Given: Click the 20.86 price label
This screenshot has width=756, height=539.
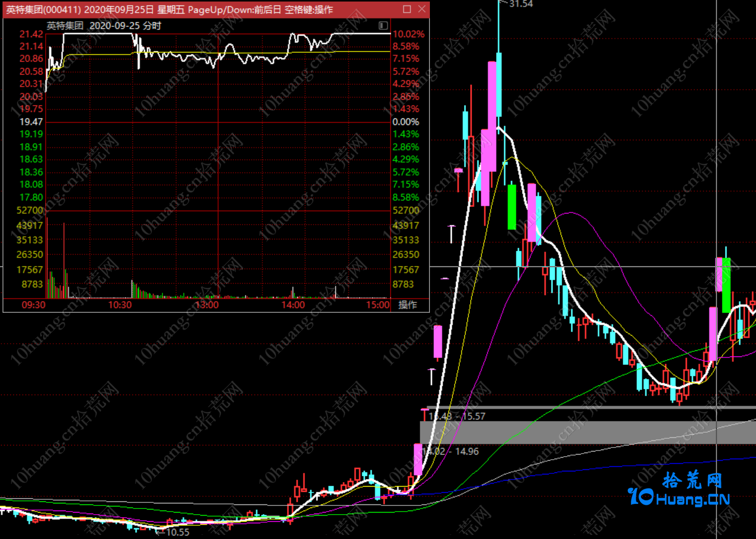Looking at the screenshot, I should coord(31,58).
